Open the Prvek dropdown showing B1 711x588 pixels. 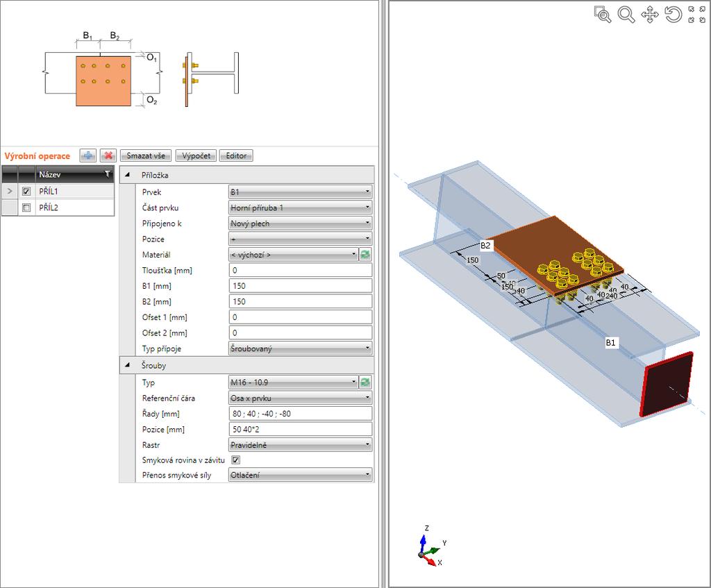(x=300, y=192)
